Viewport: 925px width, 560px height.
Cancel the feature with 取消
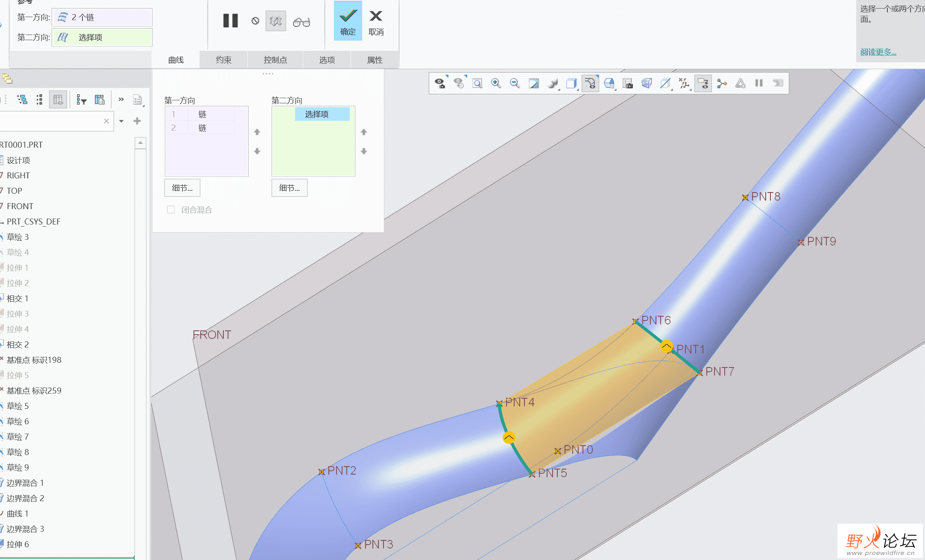(376, 22)
